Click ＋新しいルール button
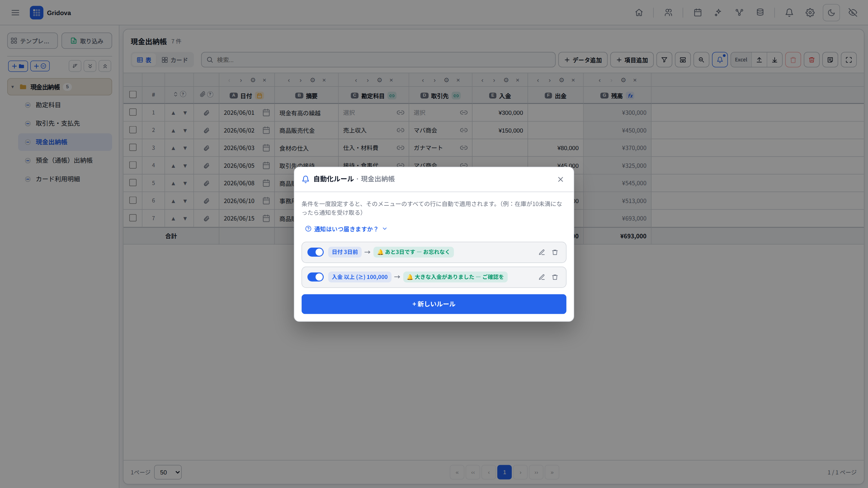Screen dimensions: 868x488 coord(434,304)
